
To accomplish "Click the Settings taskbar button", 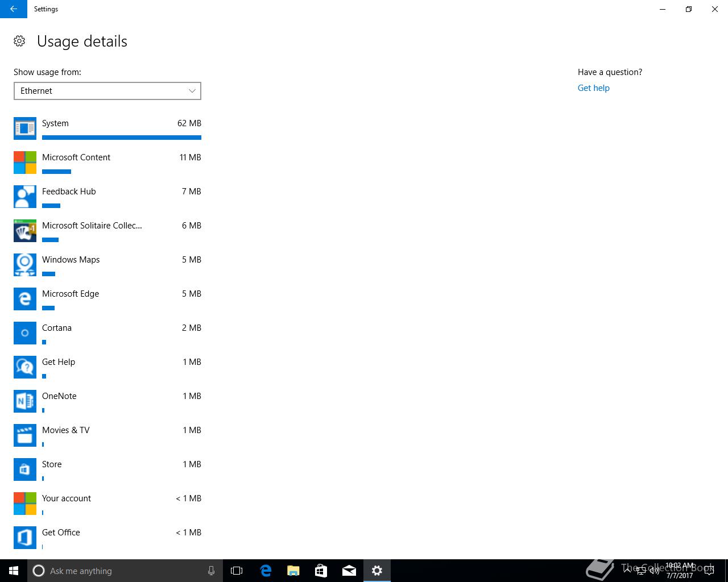I will [x=377, y=571].
